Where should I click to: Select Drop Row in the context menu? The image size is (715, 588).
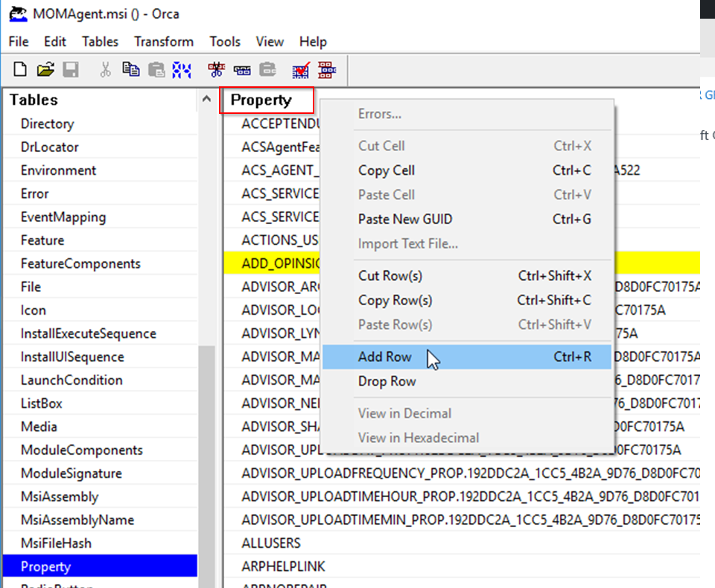[387, 382]
